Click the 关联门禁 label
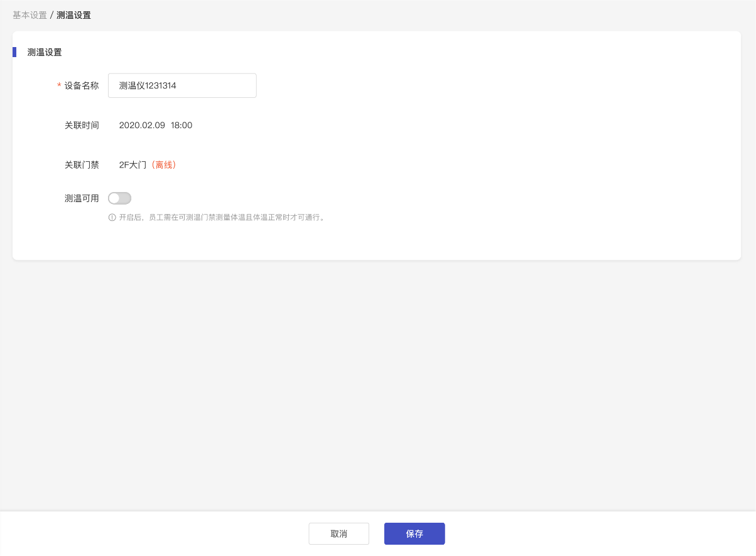The height and width of the screenshot is (556, 756). coord(82,165)
